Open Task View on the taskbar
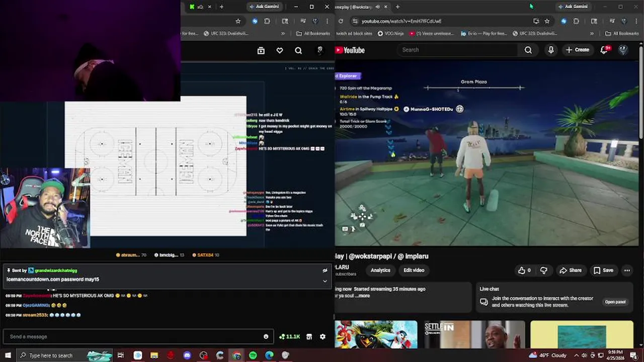This screenshot has width=644, height=362. point(121,355)
